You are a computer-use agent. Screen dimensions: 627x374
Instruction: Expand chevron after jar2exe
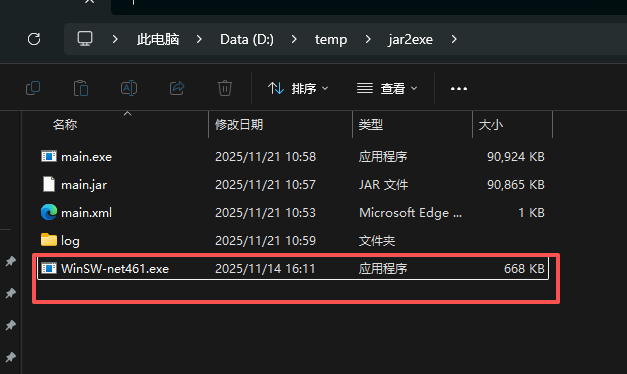[454, 39]
